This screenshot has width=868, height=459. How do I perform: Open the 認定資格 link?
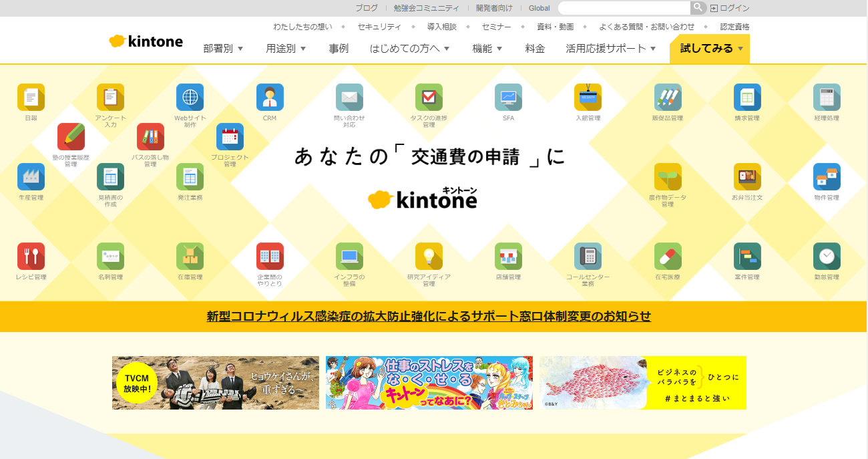tap(734, 27)
